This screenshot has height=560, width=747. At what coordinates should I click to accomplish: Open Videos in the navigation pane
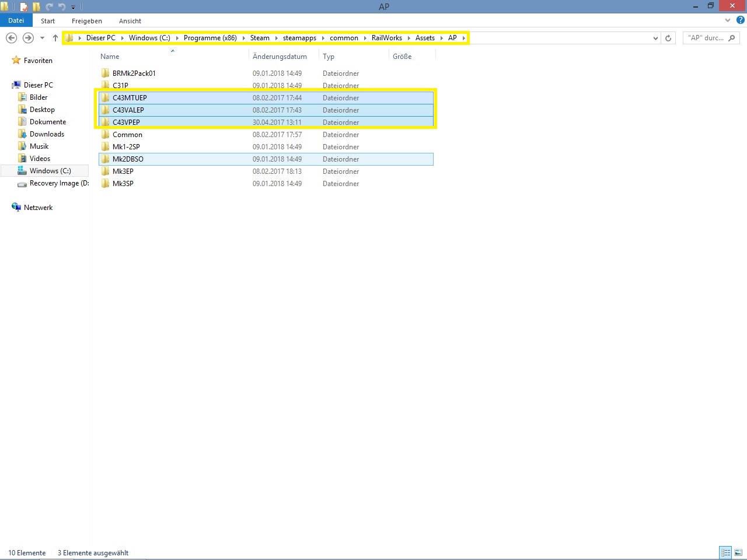tap(40, 159)
